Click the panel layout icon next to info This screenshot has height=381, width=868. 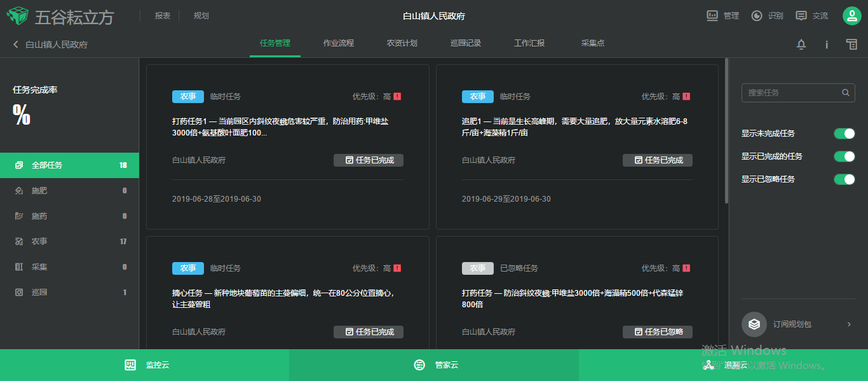pyautogui.click(x=851, y=44)
